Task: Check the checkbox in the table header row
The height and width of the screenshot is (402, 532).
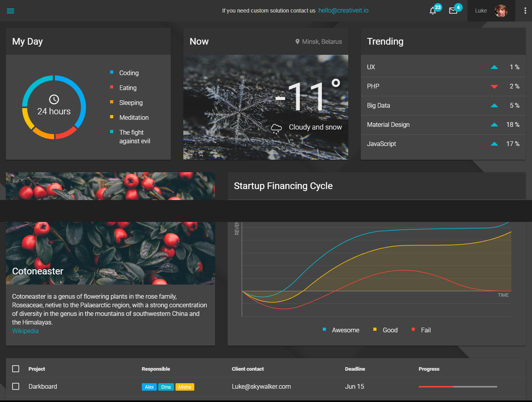Action: click(16, 368)
